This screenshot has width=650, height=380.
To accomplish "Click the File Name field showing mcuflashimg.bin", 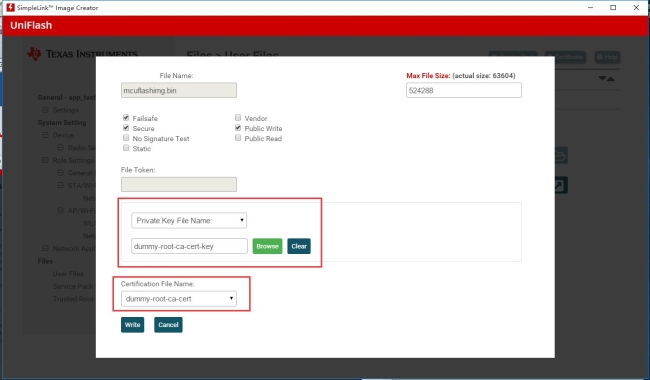I will tap(179, 90).
